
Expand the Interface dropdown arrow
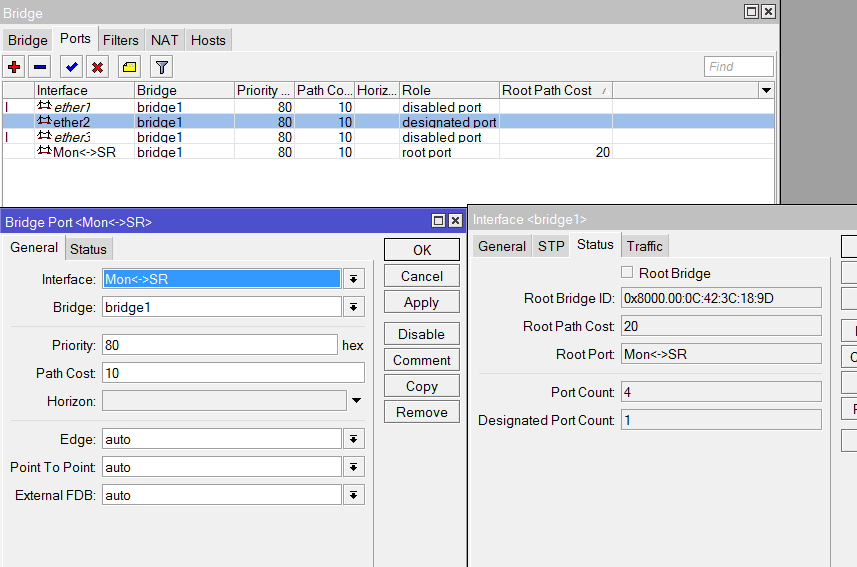point(353,279)
